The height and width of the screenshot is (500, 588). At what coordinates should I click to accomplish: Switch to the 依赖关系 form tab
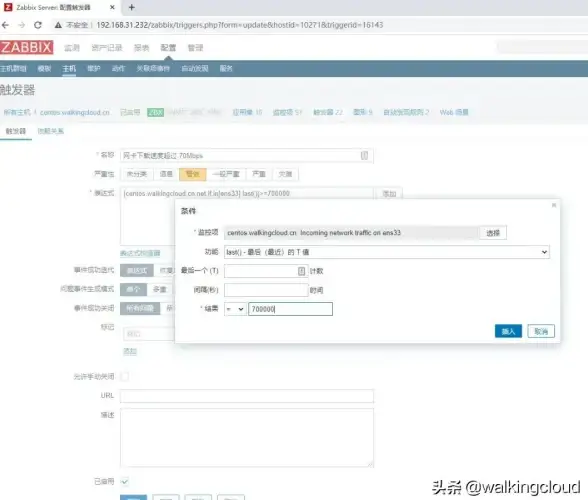(x=51, y=131)
